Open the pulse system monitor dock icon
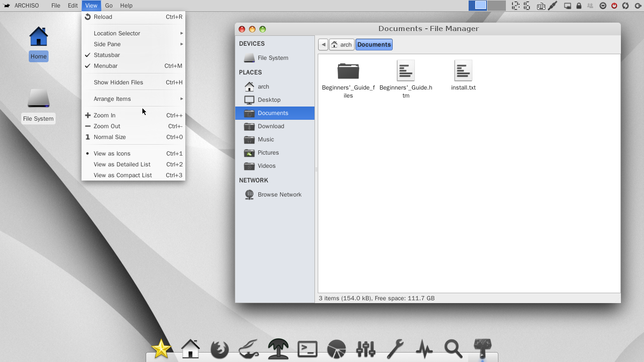The image size is (644, 362). click(x=424, y=349)
